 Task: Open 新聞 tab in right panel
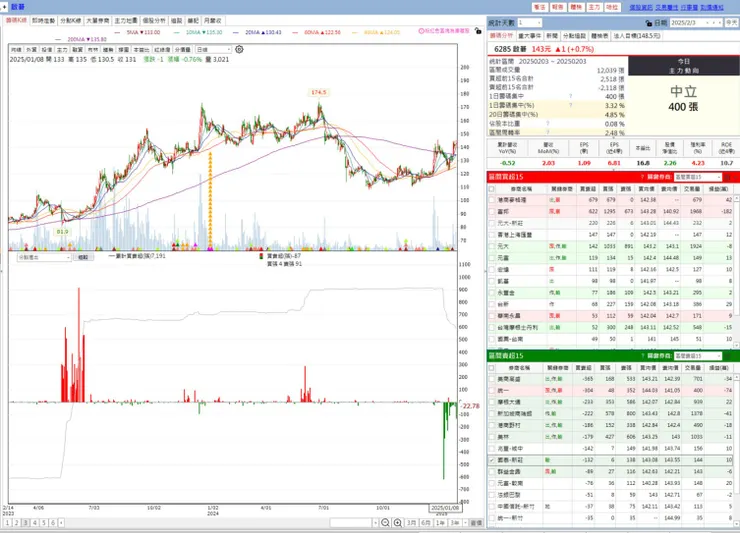[552, 36]
